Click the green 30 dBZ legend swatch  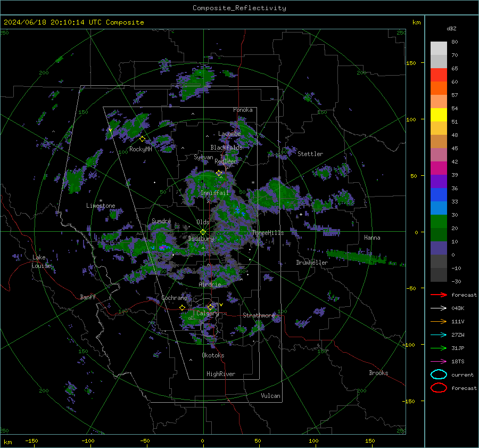pyautogui.click(x=439, y=221)
